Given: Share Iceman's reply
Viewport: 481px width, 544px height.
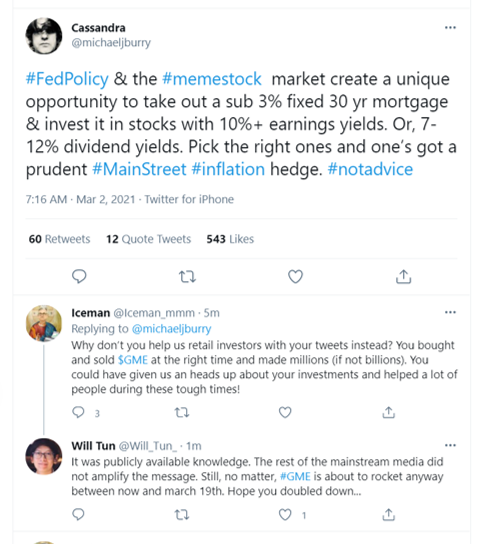Looking at the screenshot, I should point(388,412).
